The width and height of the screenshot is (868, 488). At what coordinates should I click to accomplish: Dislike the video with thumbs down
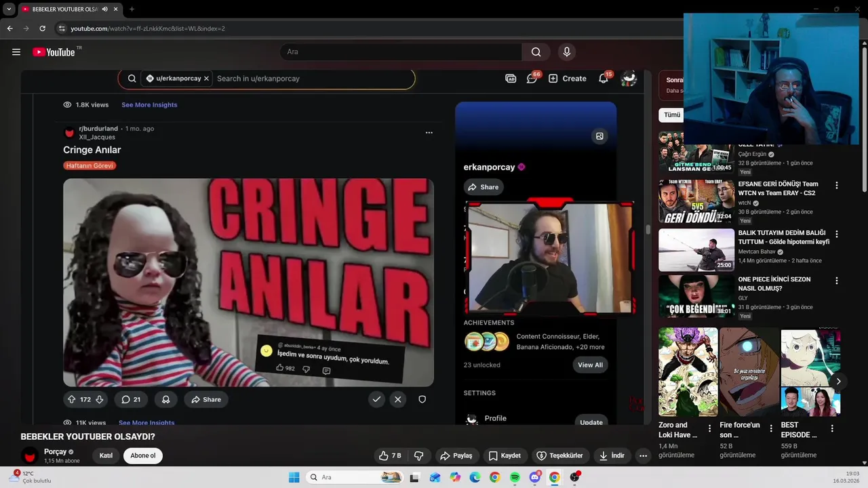tap(418, 455)
